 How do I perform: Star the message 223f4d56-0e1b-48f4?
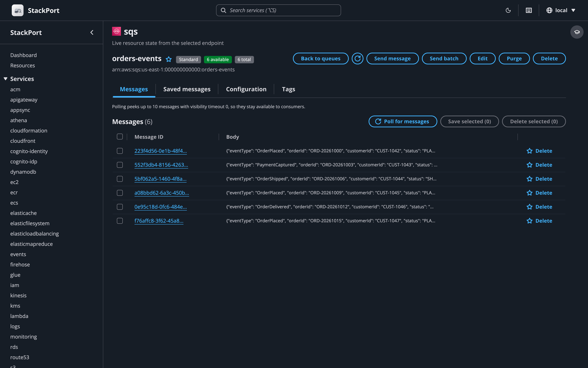point(529,151)
